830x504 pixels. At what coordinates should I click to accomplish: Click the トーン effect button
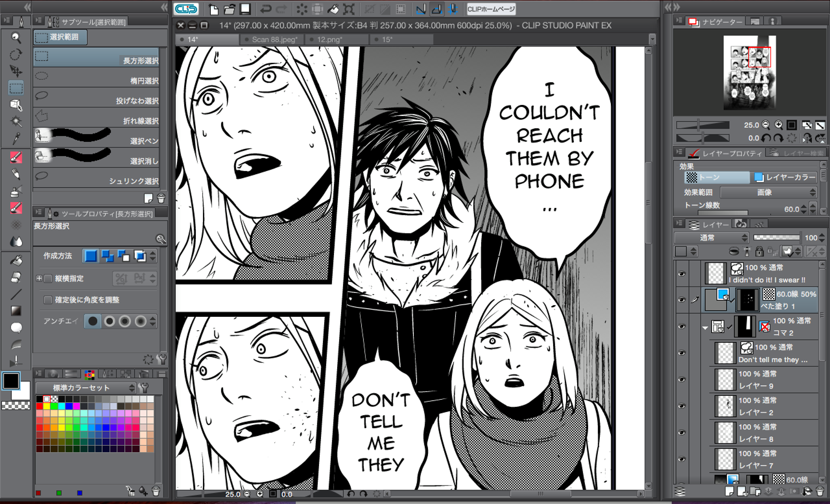coord(717,177)
